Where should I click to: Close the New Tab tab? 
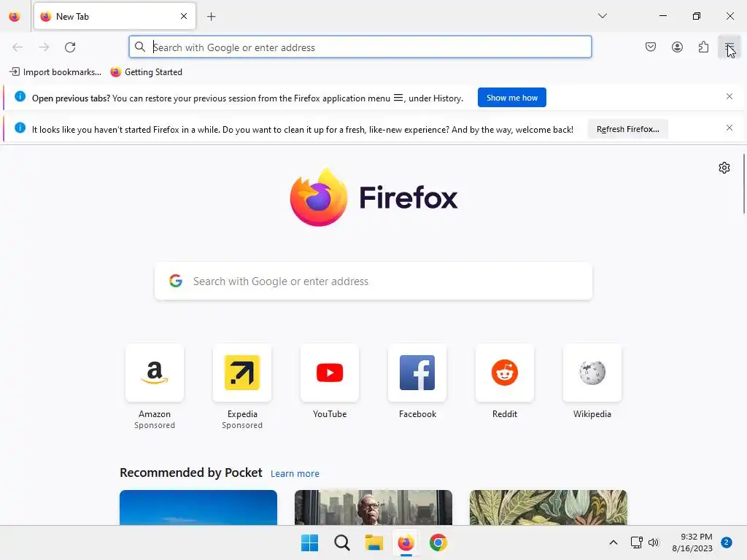click(x=184, y=16)
